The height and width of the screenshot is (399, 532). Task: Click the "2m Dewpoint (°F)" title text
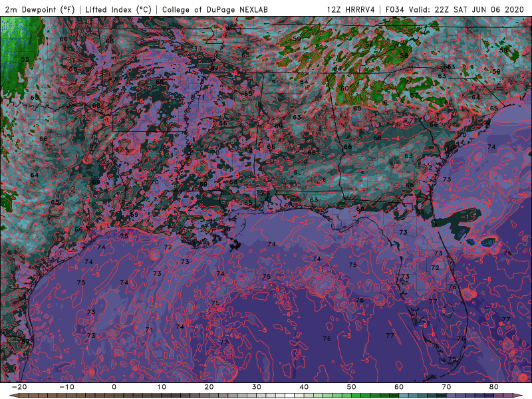pos(40,9)
